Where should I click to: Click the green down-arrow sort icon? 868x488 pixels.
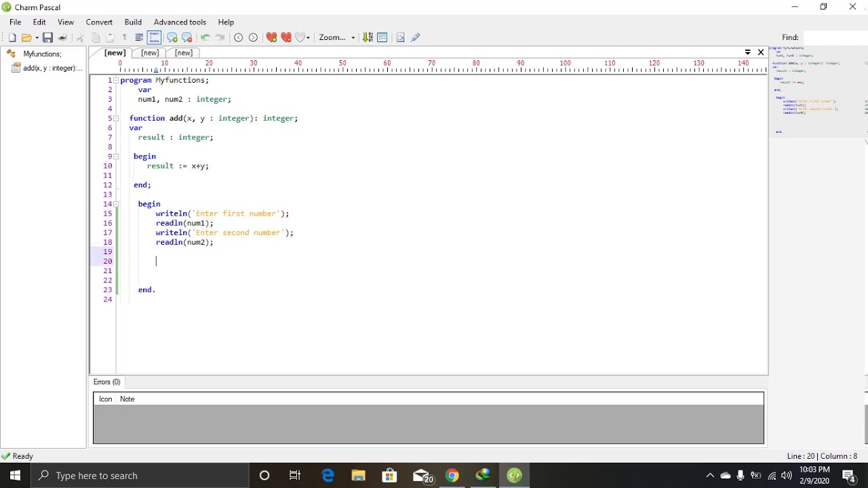[x=368, y=38]
